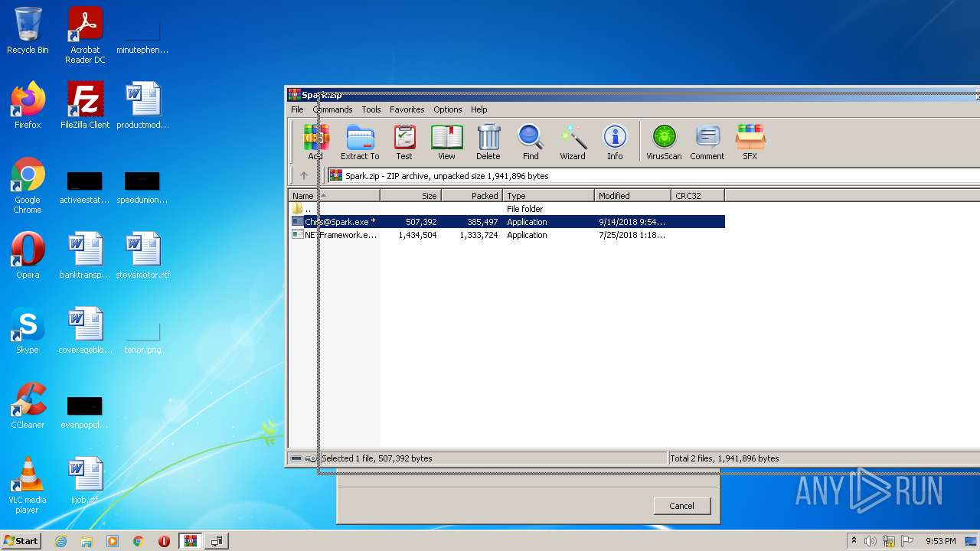Screen dimensions: 980x551
Task: Go up one folder level arrow
Action: click(x=304, y=175)
